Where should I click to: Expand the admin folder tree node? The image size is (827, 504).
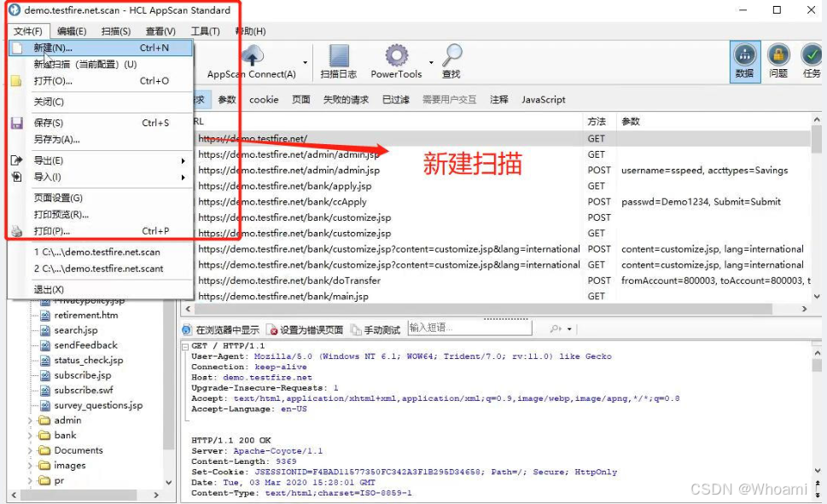pyautogui.click(x=30, y=420)
